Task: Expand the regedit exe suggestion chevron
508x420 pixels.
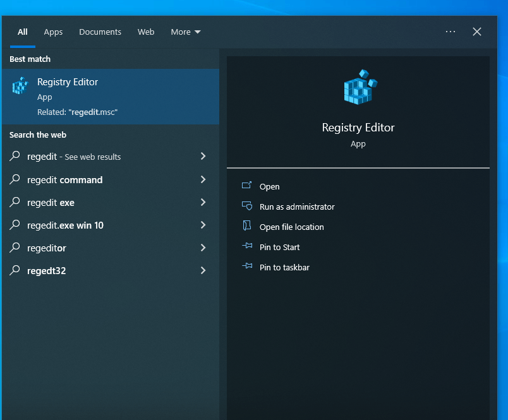Action: [x=203, y=202]
